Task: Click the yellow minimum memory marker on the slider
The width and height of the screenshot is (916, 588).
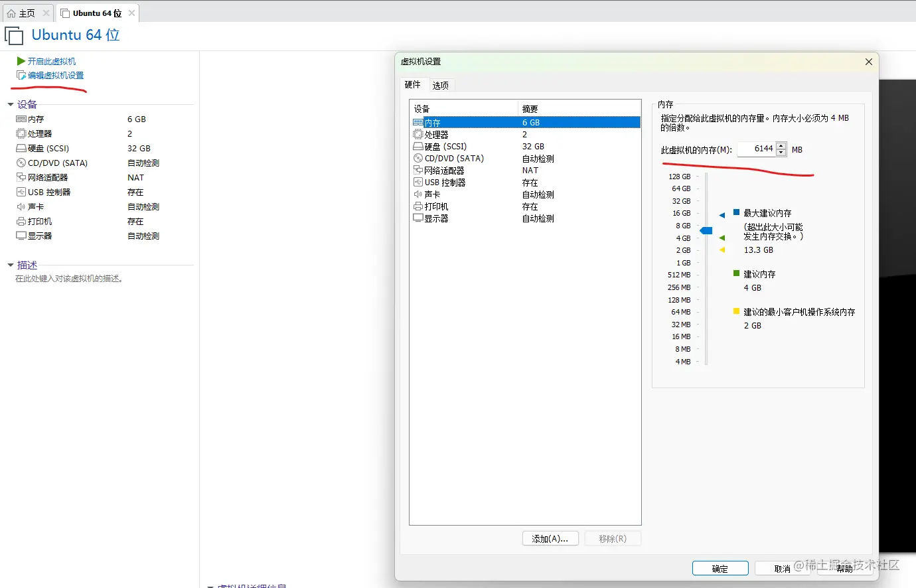Action: tap(722, 250)
